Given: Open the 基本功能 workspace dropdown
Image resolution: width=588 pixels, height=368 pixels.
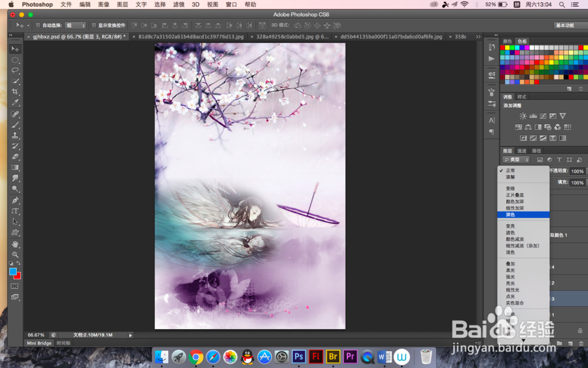Looking at the screenshot, I should coord(570,25).
